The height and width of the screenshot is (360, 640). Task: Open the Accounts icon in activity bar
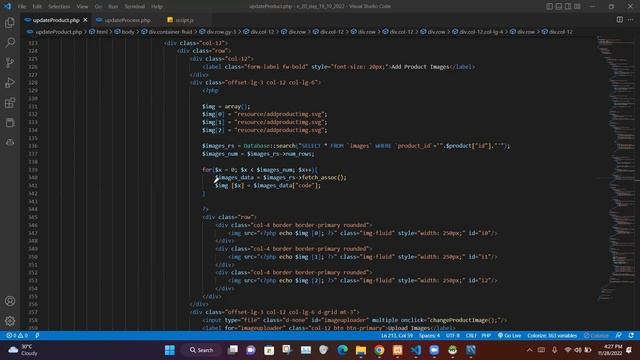point(10,301)
